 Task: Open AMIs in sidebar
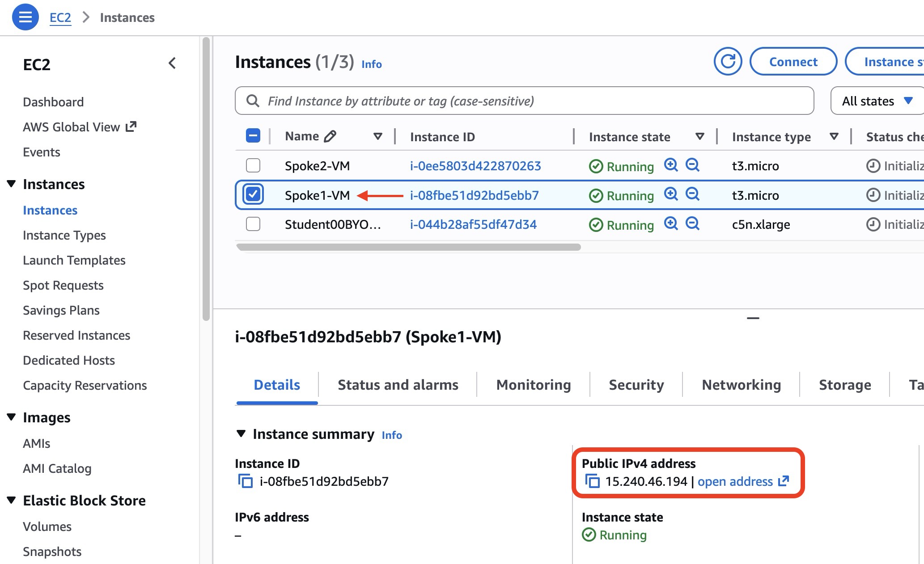click(37, 443)
